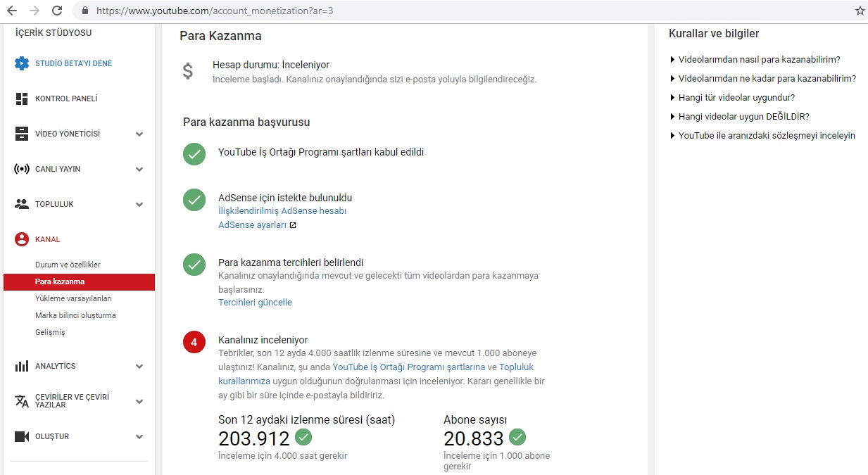
Task: Click the green check next to 20.833
Action: coord(517,437)
